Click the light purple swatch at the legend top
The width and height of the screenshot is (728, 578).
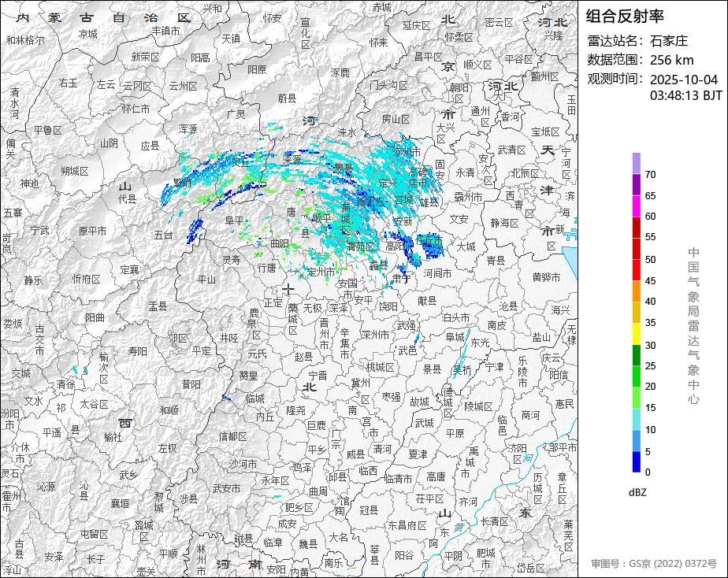(x=636, y=163)
